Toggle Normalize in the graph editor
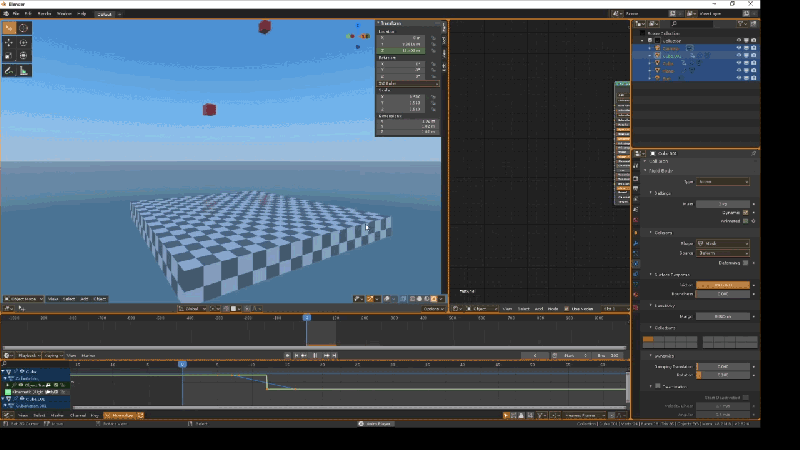This screenshot has width=800, height=450. coord(119,416)
